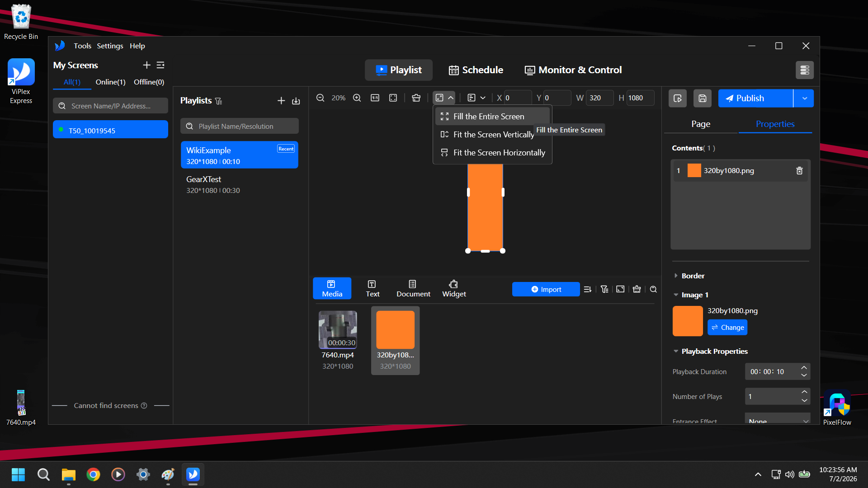868x488 pixels.
Task: Click the playlist filter icon
Action: [219, 101]
